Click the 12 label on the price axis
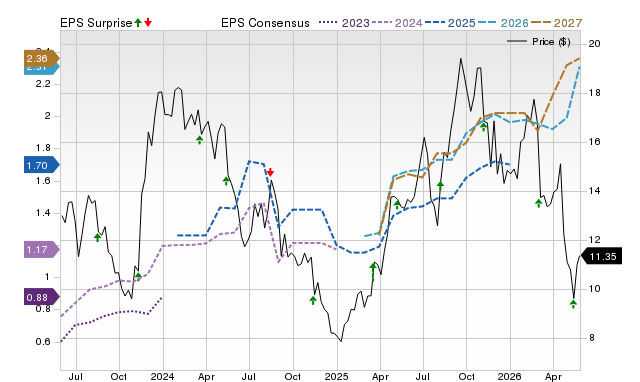This screenshot has height=382, width=640. [x=595, y=240]
